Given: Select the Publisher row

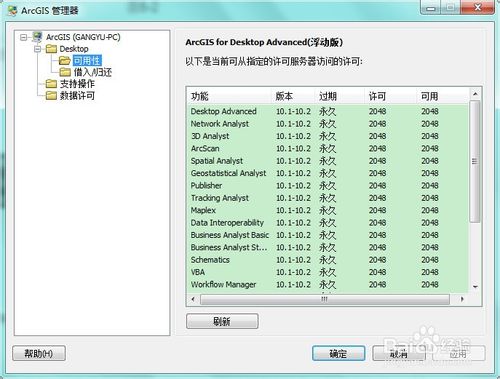Looking at the screenshot, I should pos(328,185).
